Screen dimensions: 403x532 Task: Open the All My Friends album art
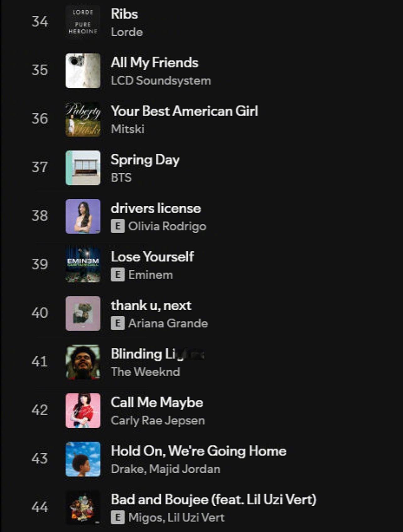(x=83, y=71)
